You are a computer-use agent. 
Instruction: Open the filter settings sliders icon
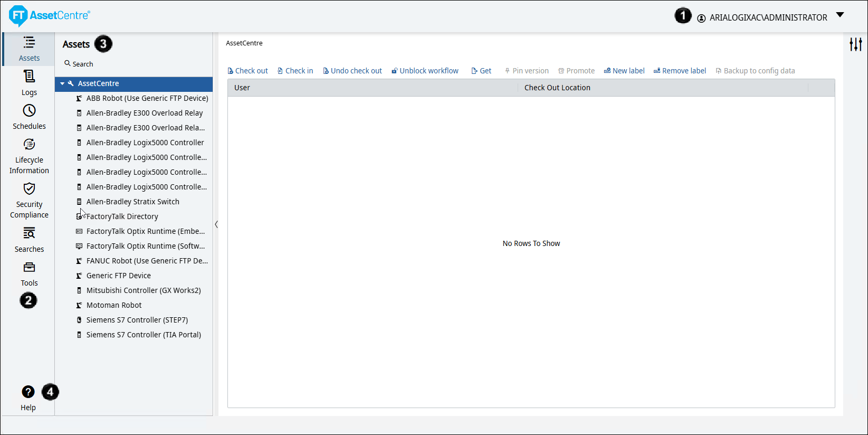855,44
